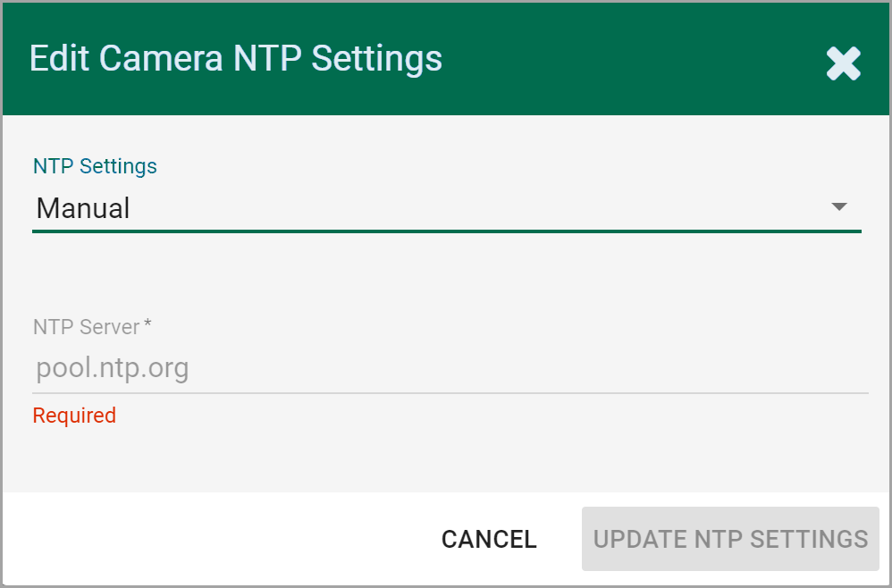
Task: Open the Manual selection combo box
Action: 445,208
